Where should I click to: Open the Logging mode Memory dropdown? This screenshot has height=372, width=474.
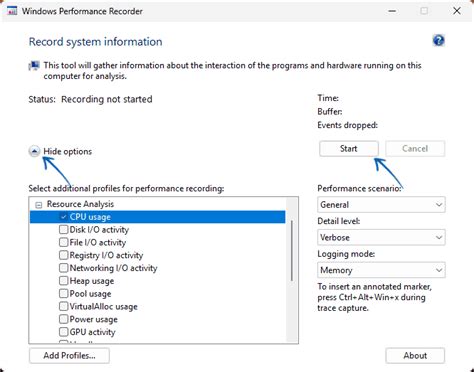click(x=381, y=270)
